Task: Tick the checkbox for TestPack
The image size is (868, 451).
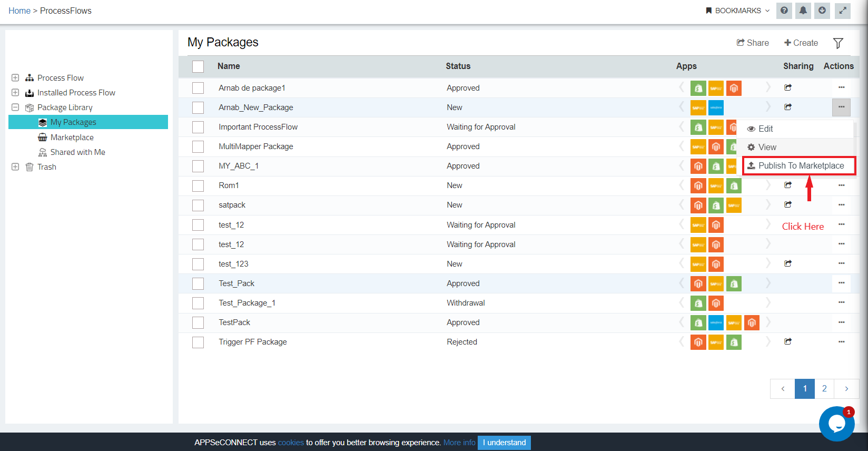Action: tap(198, 322)
